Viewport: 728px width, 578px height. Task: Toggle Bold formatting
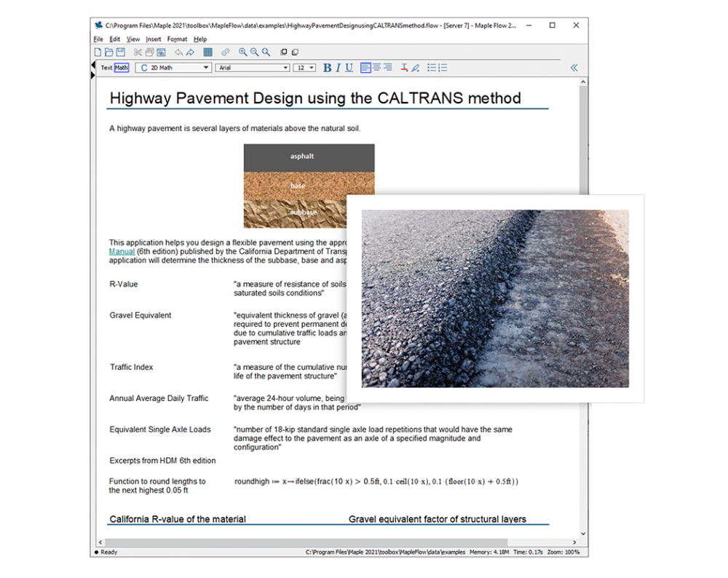327,68
